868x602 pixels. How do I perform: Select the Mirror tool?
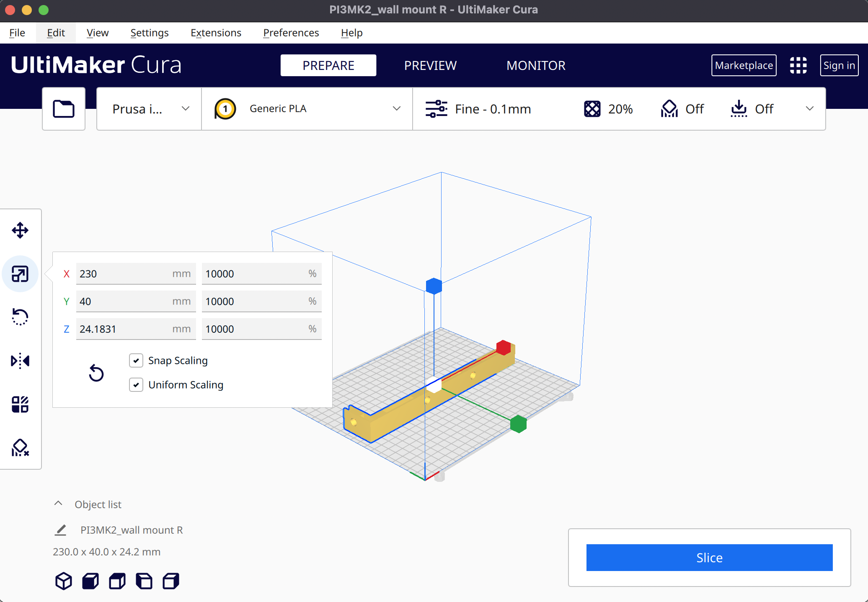20,360
